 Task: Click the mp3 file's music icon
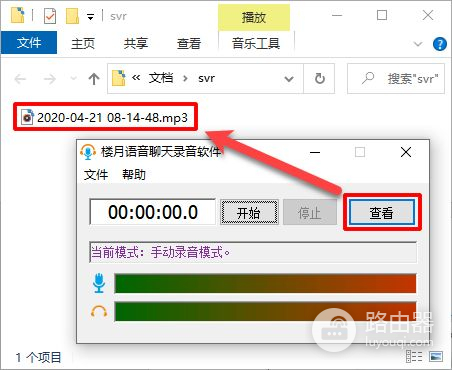27,117
